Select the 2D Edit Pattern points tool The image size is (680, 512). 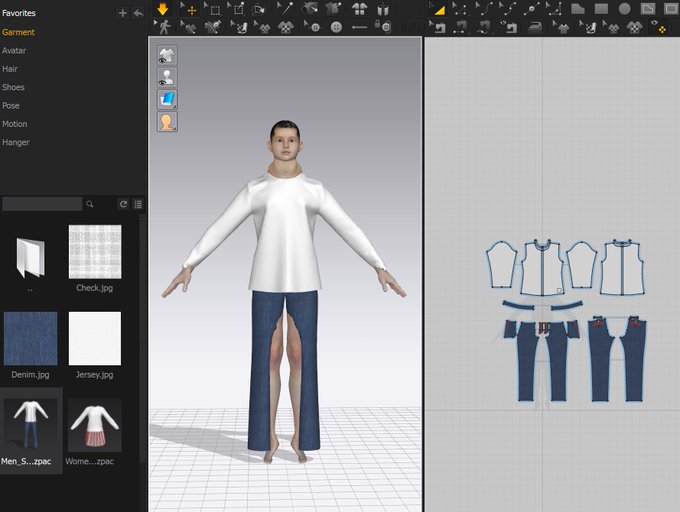pos(460,9)
